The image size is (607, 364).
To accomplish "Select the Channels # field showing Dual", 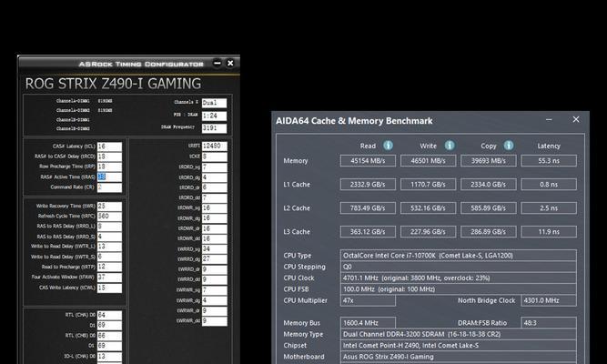I will 214,103.
